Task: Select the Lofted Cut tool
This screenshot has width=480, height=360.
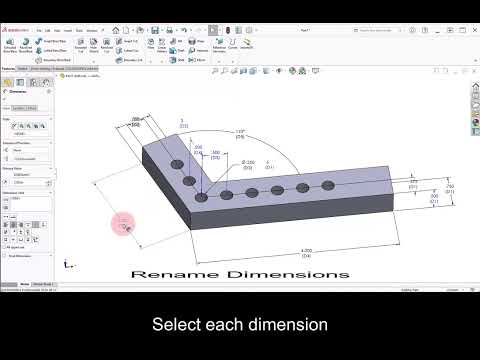Action: [x=127, y=50]
